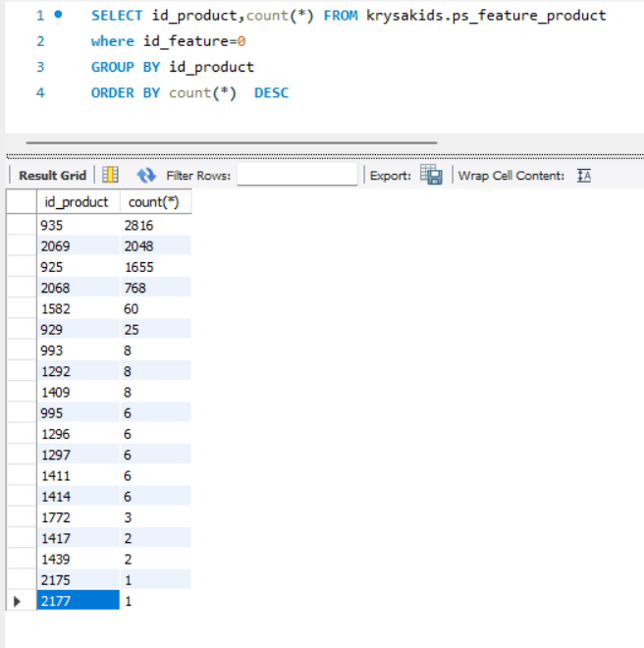Select cell id_product 925
The image size is (644, 648).
pos(79,267)
